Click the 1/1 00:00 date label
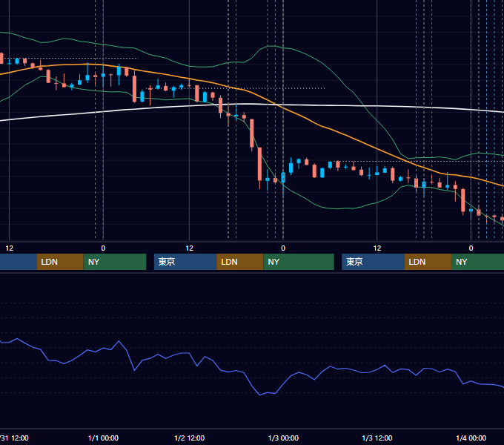This screenshot has height=445, width=504. pyautogui.click(x=103, y=438)
